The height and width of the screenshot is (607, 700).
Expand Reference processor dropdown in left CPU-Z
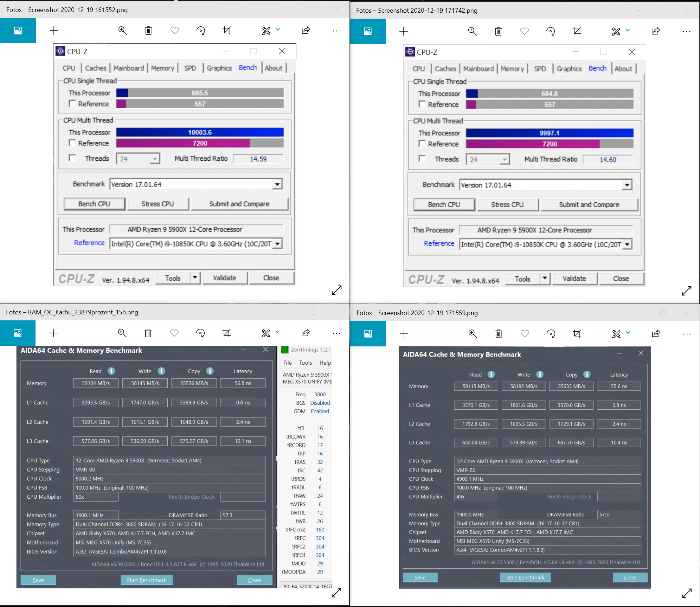pos(277,243)
